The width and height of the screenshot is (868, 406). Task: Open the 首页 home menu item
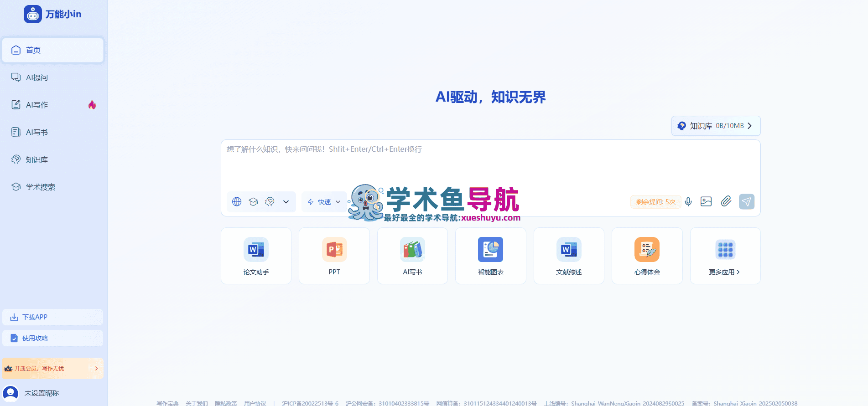[x=53, y=50]
